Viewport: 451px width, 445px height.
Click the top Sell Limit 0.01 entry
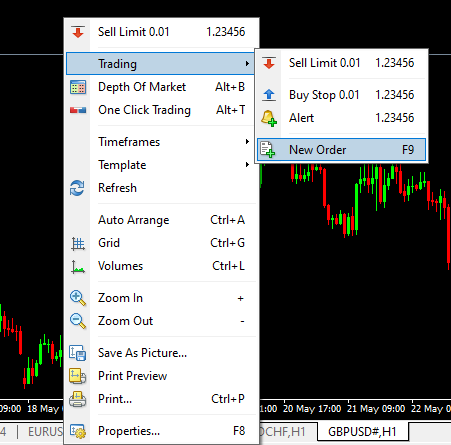tap(161, 32)
